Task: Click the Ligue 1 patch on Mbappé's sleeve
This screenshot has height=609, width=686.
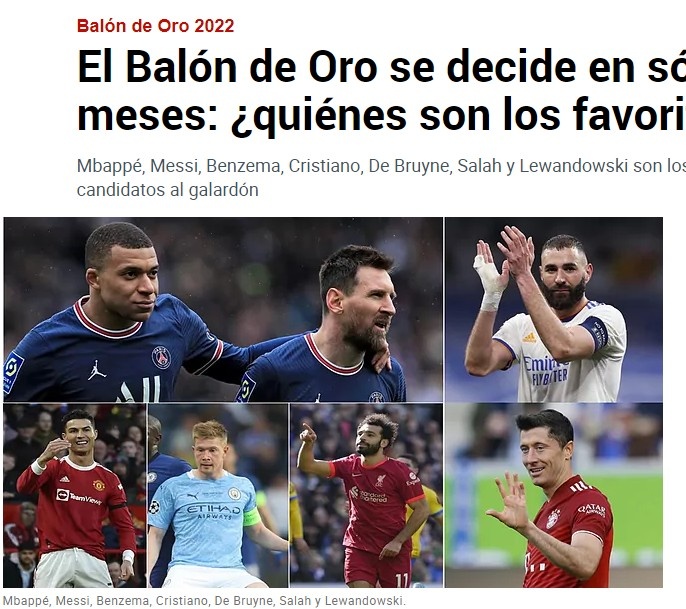Action: (x=12, y=373)
